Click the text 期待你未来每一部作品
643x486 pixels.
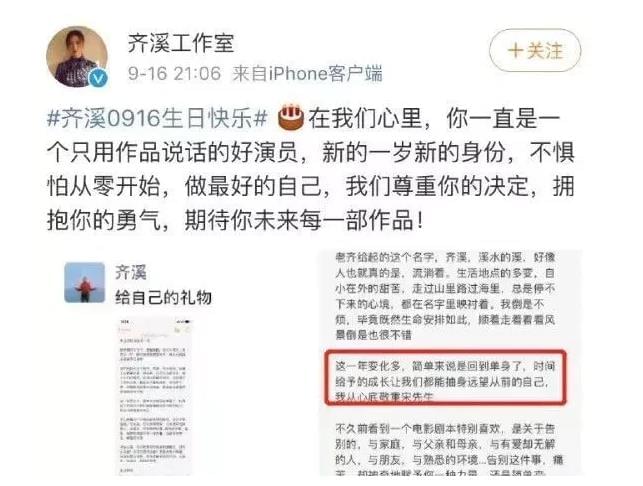pyautogui.click(x=299, y=221)
